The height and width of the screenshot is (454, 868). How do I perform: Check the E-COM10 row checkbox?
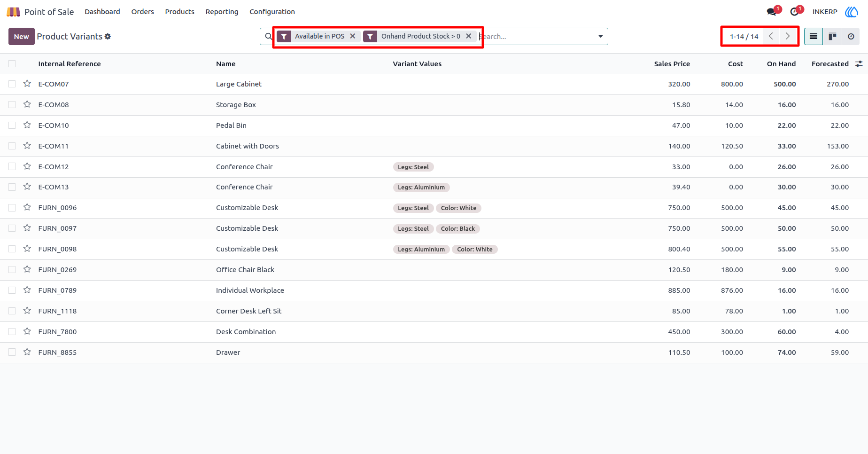point(12,125)
